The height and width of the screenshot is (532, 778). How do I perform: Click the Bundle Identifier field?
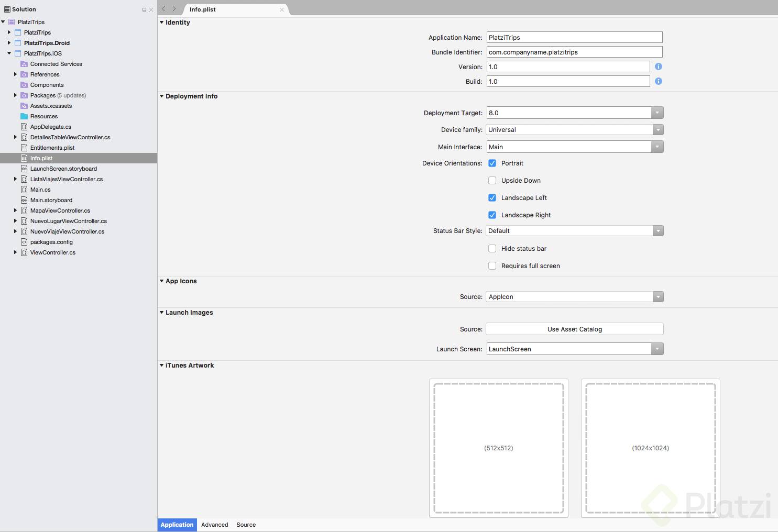point(575,52)
